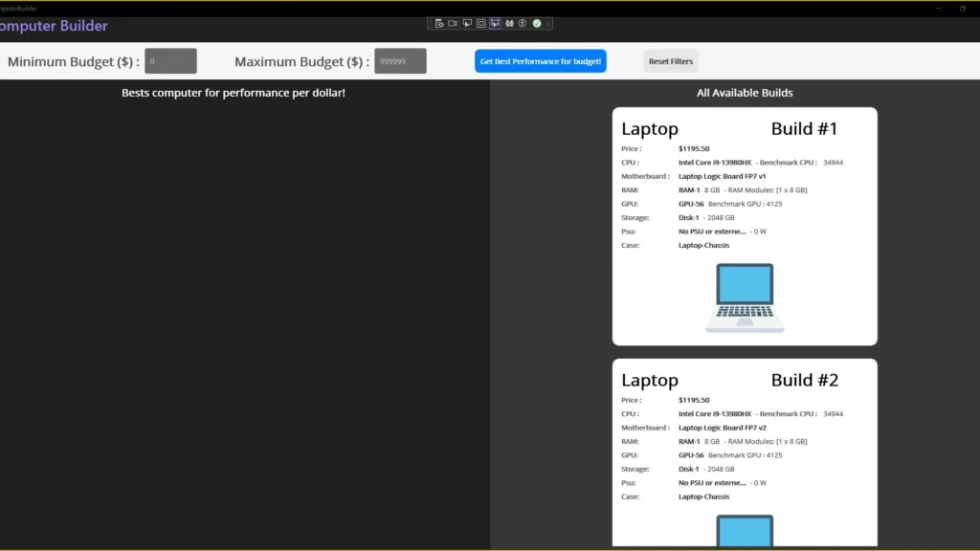Click the binding failures icon in debug toolbar
This screenshot has height=551, width=980.
point(510,23)
